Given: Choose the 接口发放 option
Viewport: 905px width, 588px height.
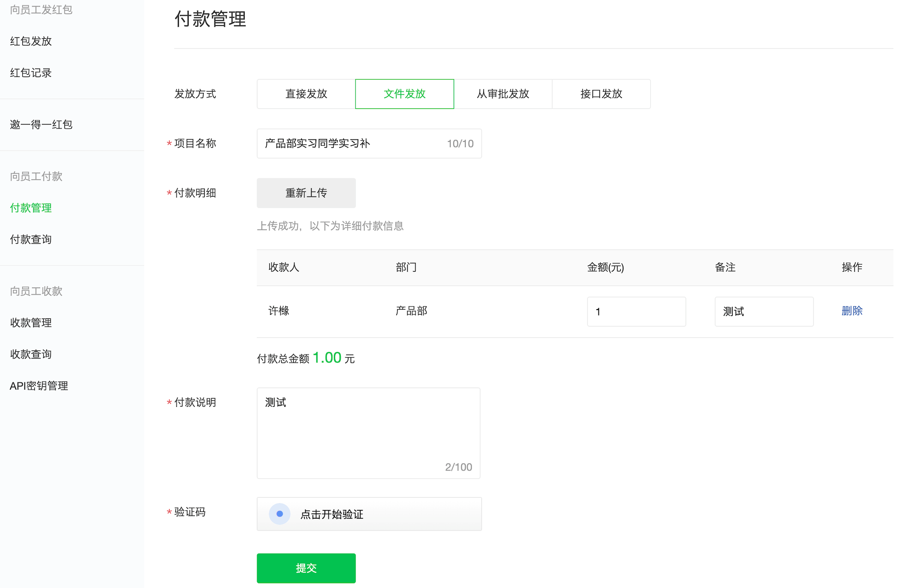Looking at the screenshot, I should [601, 94].
